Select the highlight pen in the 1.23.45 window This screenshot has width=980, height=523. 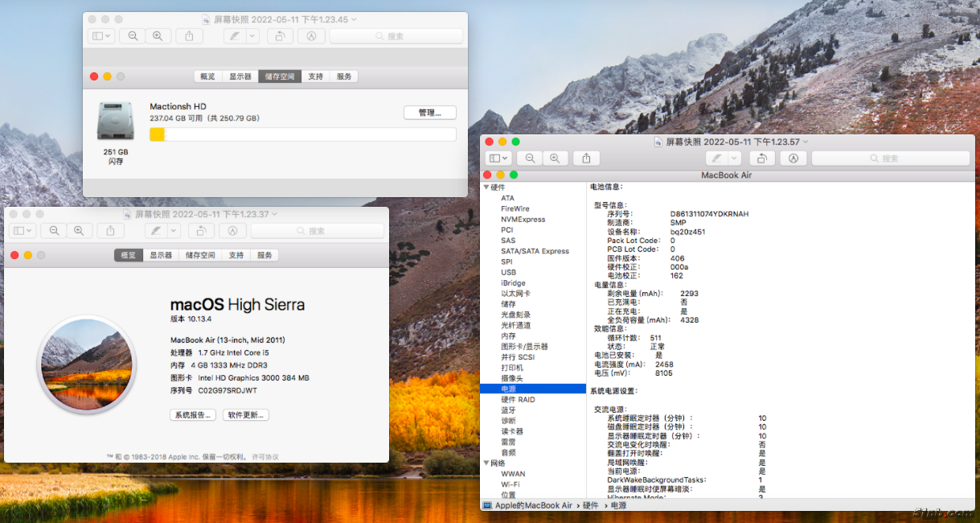click(x=235, y=36)
